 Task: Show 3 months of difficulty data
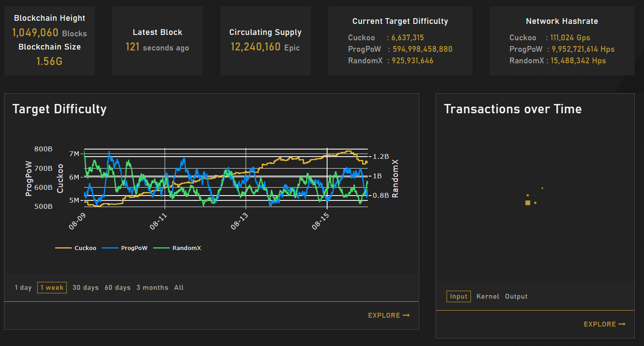click(152, 288)
